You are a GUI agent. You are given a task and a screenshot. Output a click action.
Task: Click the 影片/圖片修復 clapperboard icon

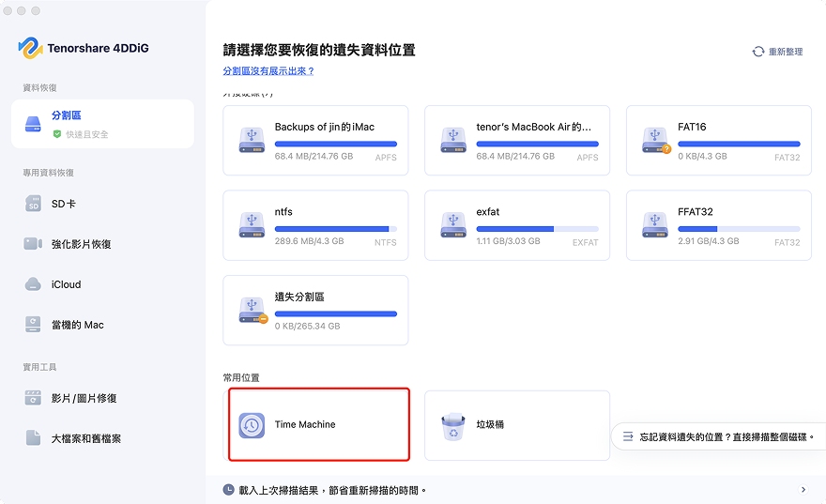tap(33, 398)
